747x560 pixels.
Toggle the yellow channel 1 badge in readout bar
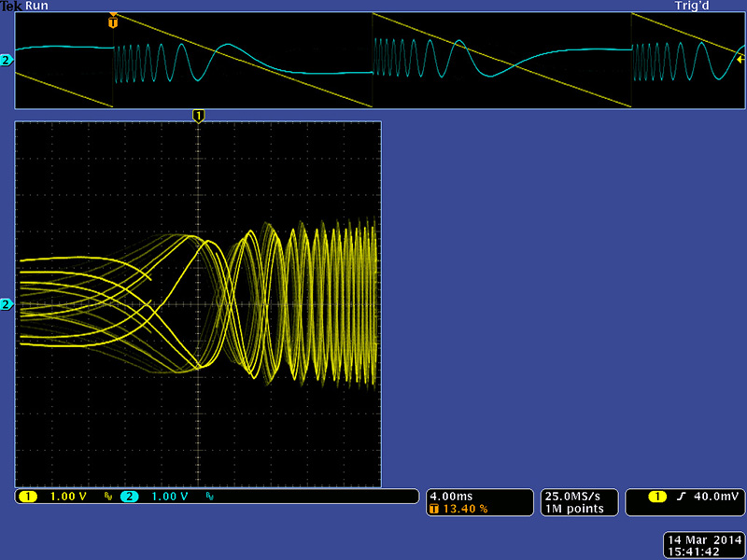coord(27,497)
